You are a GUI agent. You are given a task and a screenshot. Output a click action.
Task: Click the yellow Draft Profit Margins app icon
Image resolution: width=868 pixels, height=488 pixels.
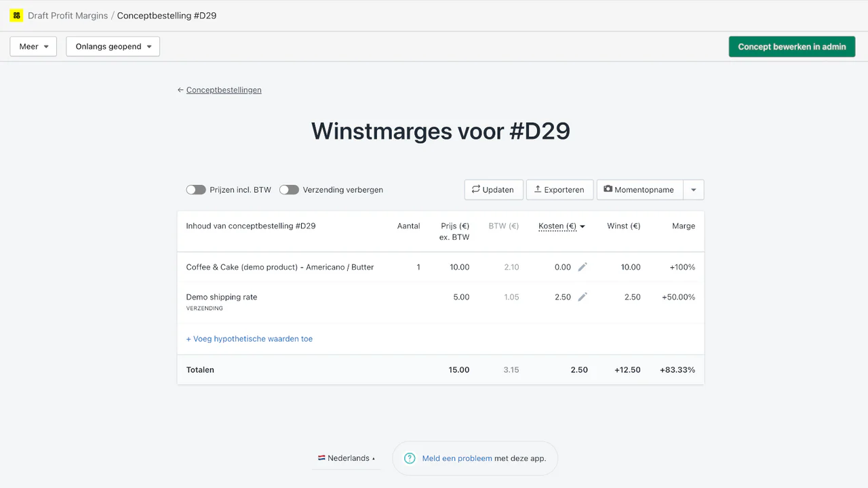click(x=16, y=16)
